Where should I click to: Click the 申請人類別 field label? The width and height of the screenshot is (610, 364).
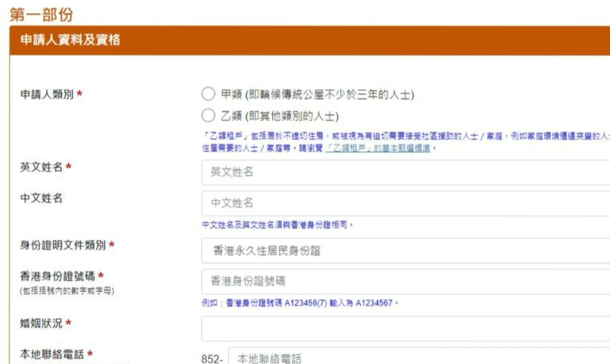pos(47,95)
